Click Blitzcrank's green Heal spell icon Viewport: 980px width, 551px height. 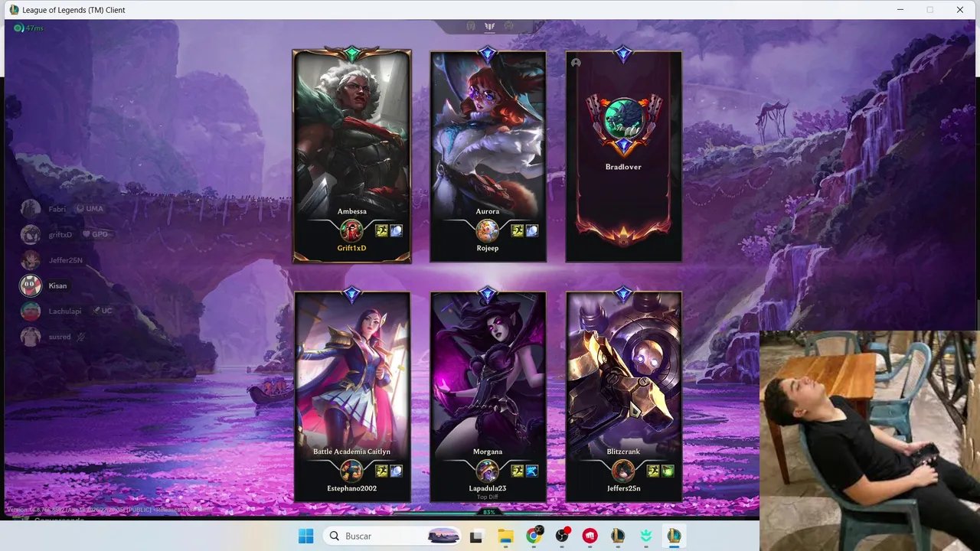tap(668, 471)
